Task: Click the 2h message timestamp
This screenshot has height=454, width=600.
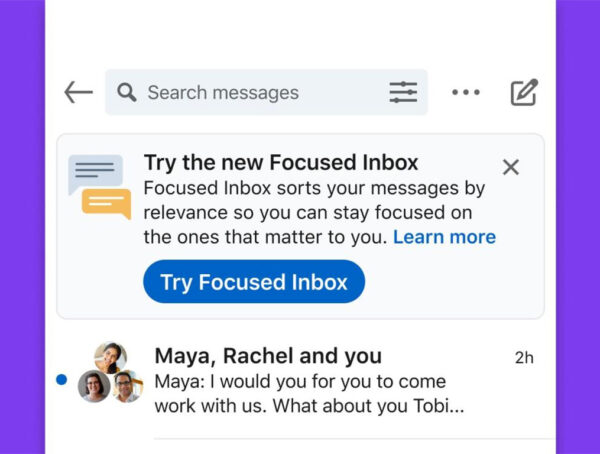Action: click(x=525, y=357)
